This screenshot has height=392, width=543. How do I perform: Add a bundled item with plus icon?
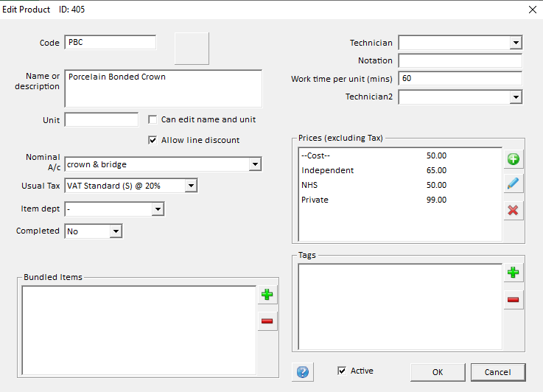pos(267,295)
